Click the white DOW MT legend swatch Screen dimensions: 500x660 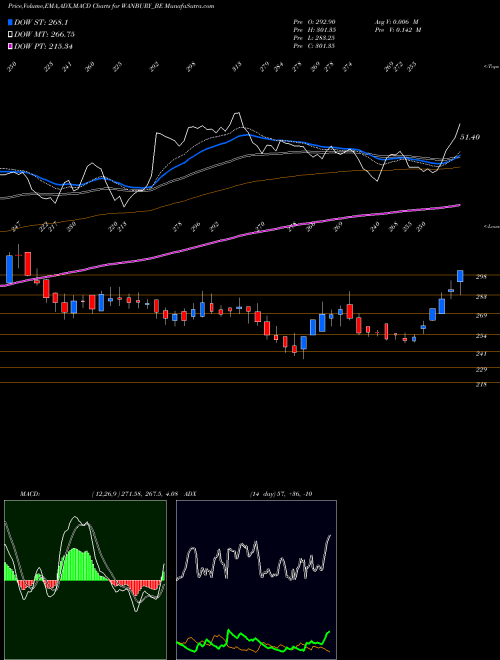(10, 35)
